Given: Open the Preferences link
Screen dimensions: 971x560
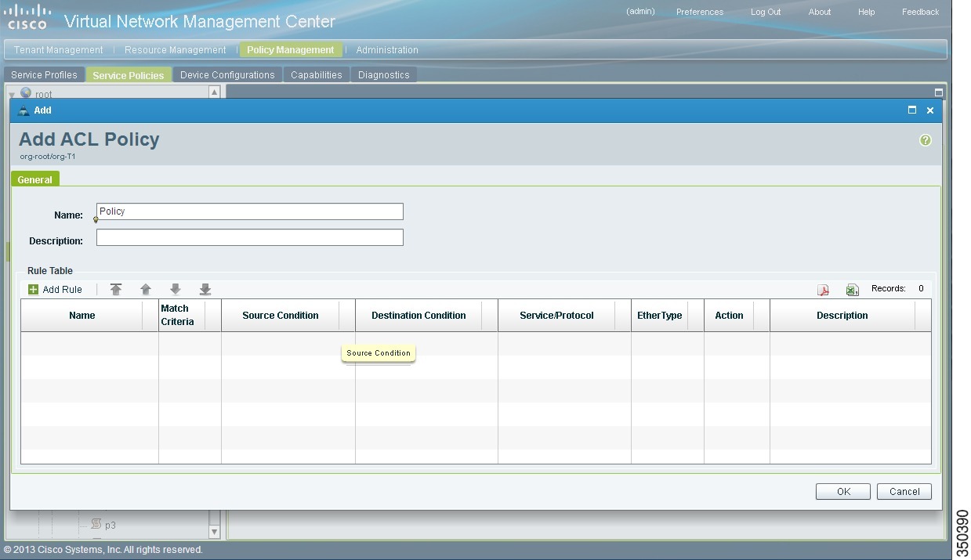Looking at the screenshot, I should pos(700,12).
